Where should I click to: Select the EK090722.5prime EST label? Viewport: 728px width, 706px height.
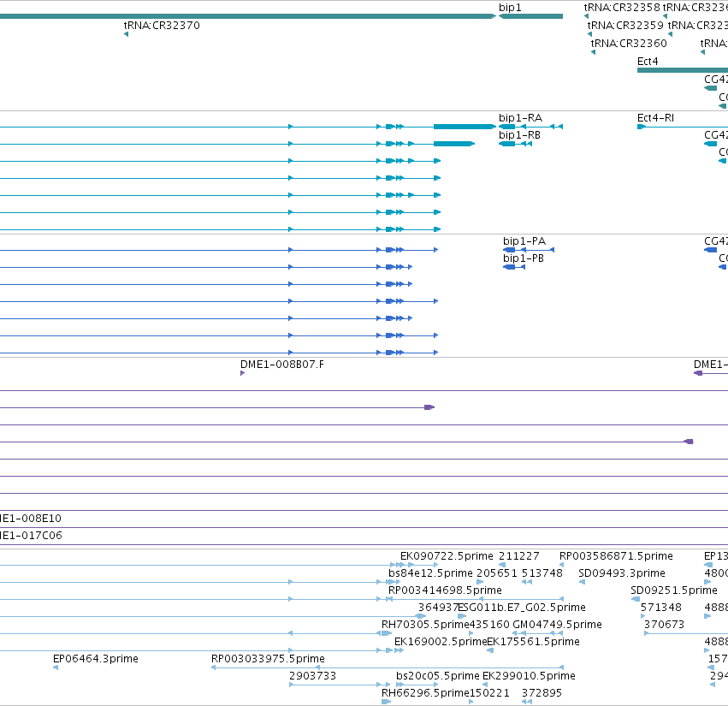[447, 556]
